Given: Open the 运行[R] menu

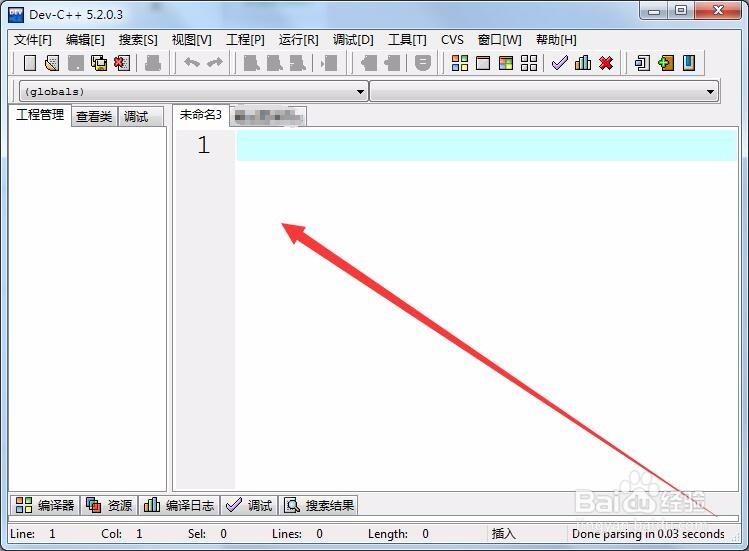Looking at the screenshot, I should [299, 40].
